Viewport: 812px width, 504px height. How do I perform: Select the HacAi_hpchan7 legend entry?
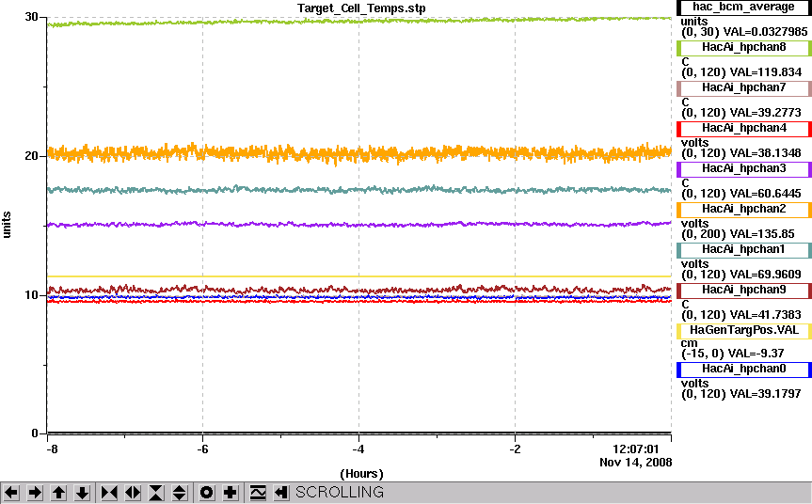743,88
